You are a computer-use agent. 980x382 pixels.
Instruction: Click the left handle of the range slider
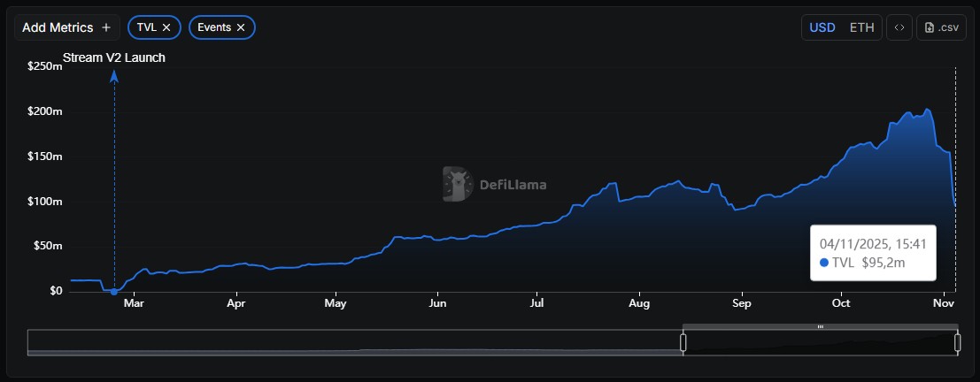click(x=683, y=342)
